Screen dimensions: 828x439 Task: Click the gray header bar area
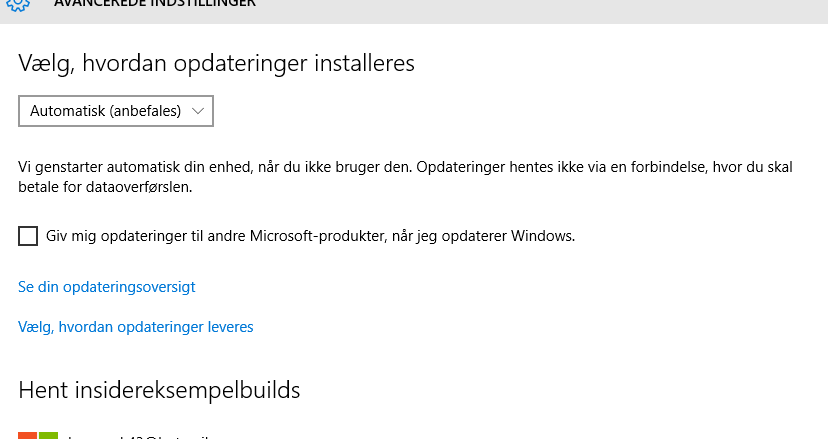414,12
